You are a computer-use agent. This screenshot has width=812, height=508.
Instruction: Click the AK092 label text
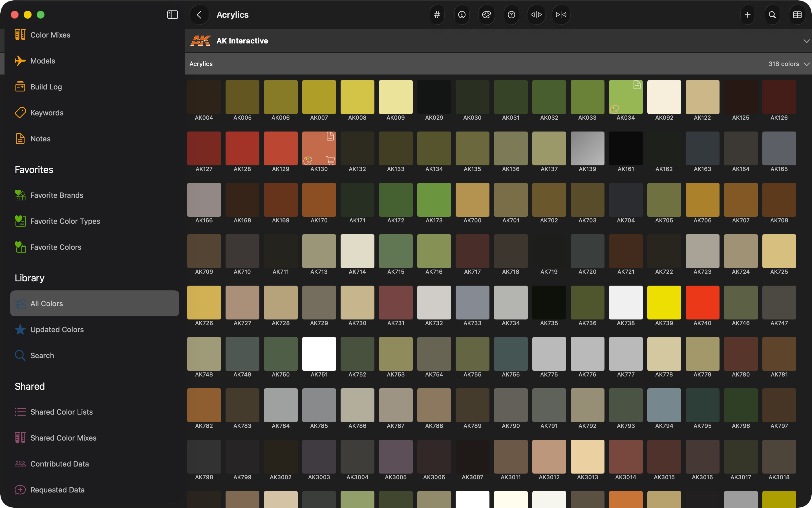[664, 118]
